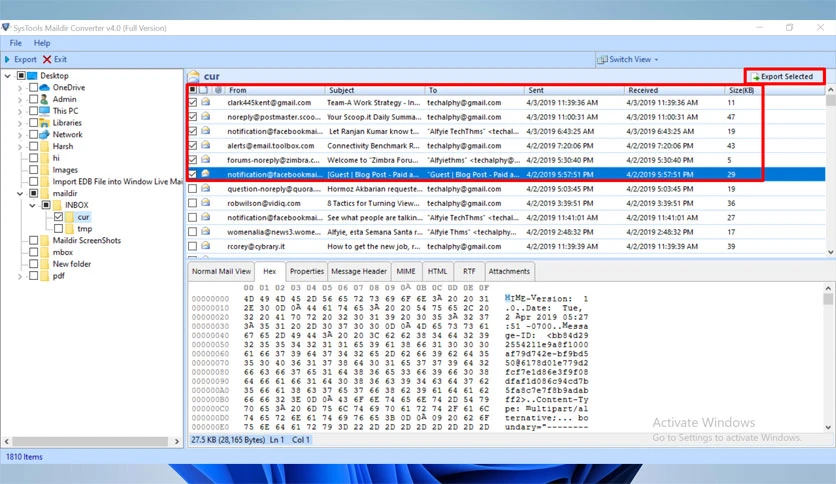Click the Harsh folder icon
Viewport: 836px width, 484px height.
click(45, 146)
